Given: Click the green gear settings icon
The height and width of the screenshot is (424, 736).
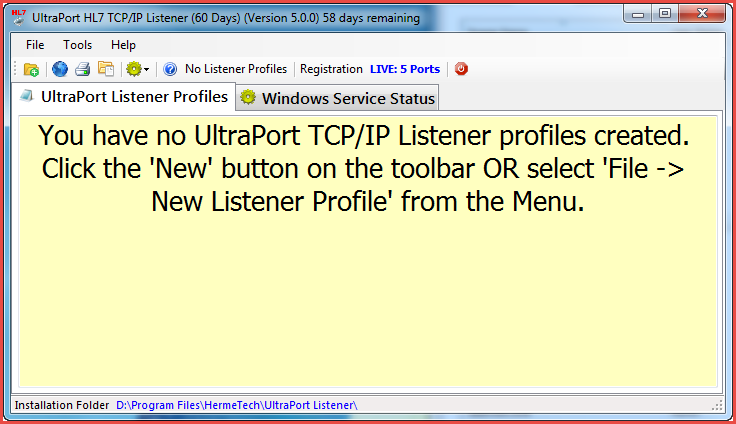Looking at the screenshot, I should [x=134, y=69].
